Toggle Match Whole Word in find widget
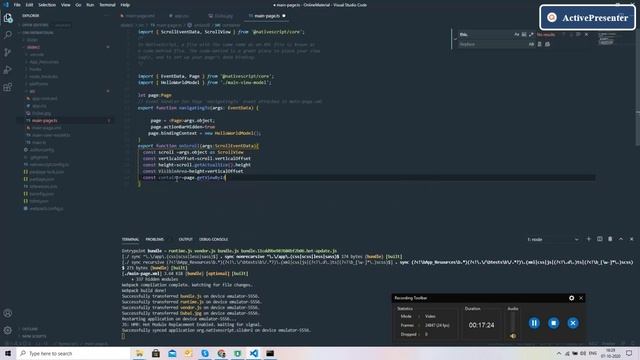Image resolution: width=640 pixels, height=360 pixels. (x=524, y=35)
